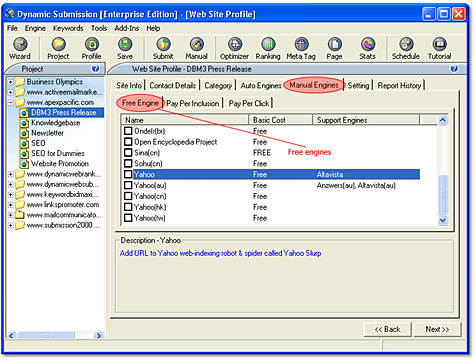Open the Manual submission tool
Image resolution: width=475 pixels, height=360 pixels.
click(197, 48)
